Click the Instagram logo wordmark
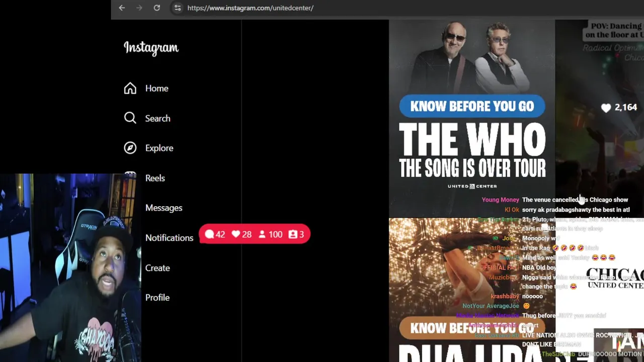The height and width of the screenshot is (362, 644). point(151,48)
